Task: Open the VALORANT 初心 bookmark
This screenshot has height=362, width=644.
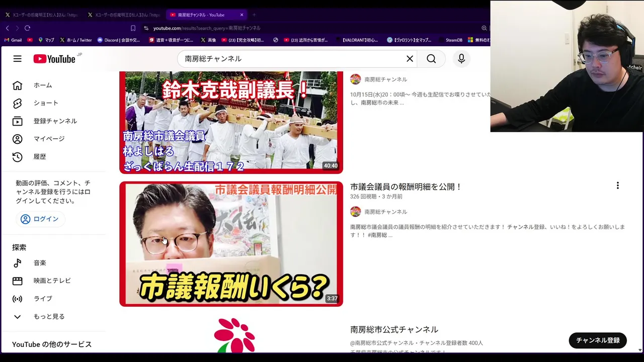Action: coord(356,40)
